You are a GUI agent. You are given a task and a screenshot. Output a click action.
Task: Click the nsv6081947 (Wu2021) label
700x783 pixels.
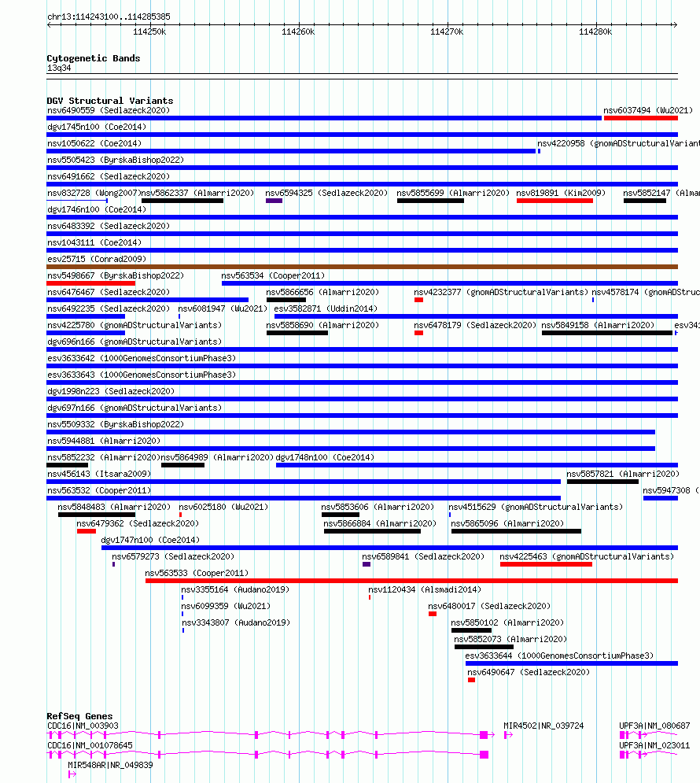point(223,308)
